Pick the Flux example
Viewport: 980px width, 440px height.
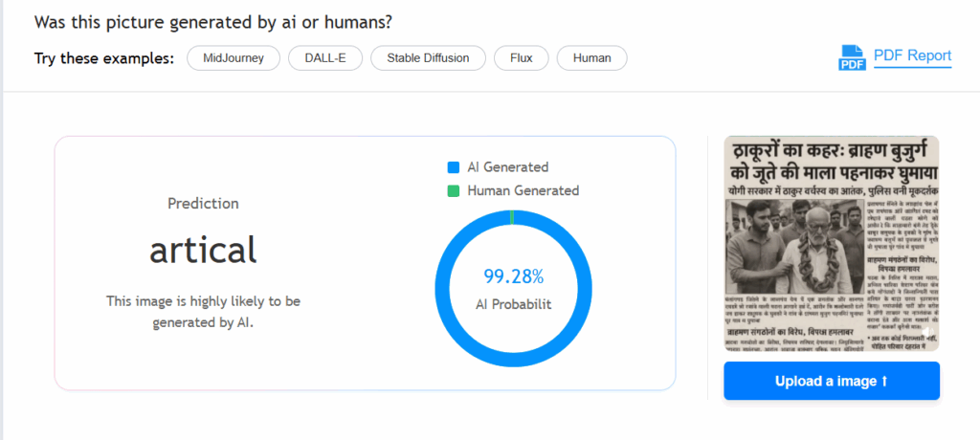[x=522, y=57]
